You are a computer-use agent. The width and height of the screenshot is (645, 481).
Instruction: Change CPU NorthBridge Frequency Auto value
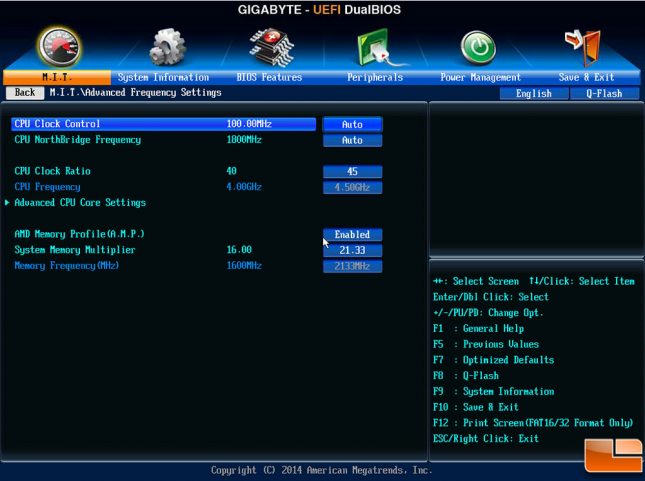click(353, 140)
